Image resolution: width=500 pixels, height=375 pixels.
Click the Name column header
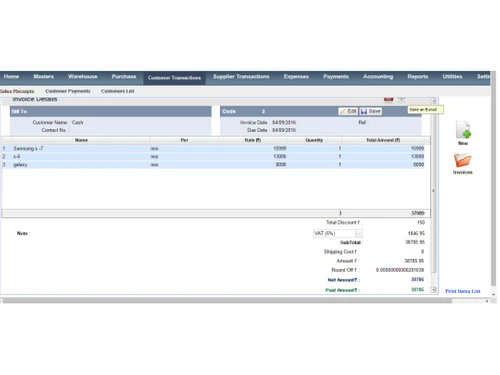(x=81, y=140)
